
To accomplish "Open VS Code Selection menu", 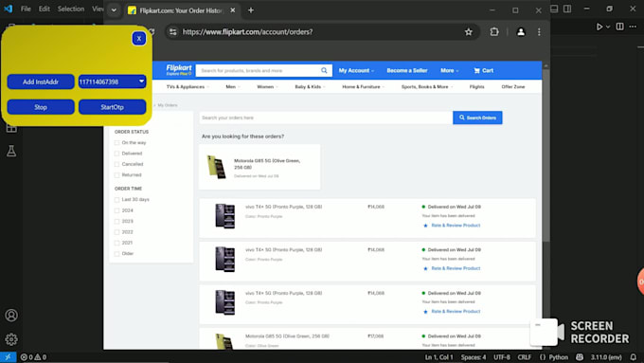I will 71,9.
